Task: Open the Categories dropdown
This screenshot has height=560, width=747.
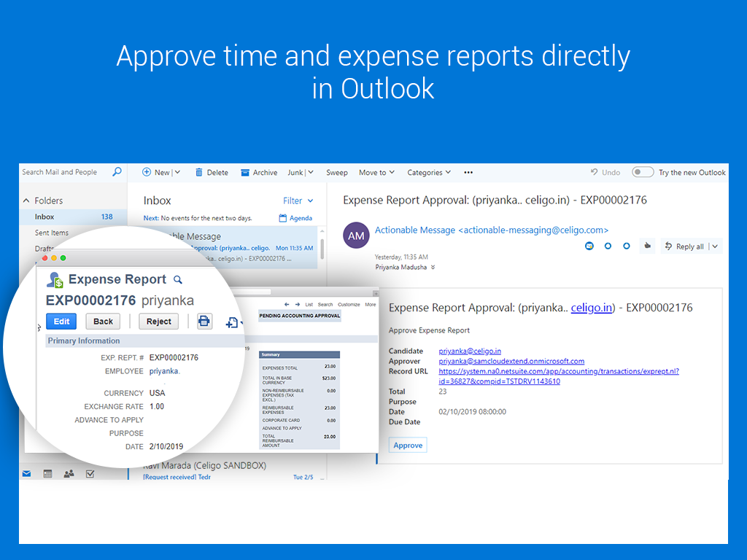Action: tap(429, 172)
